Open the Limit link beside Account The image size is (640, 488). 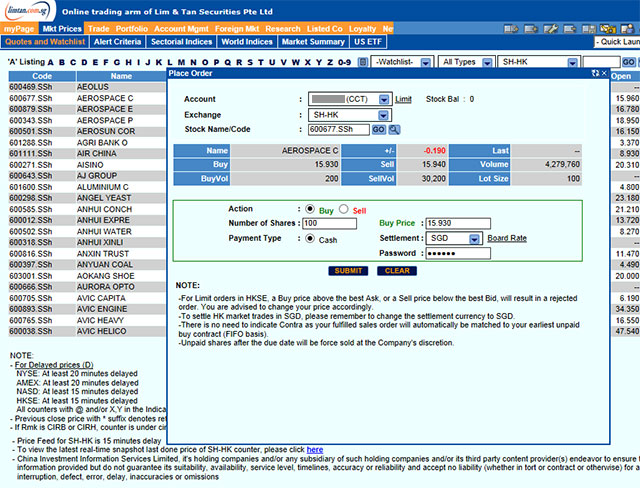[x=403, y=99]
